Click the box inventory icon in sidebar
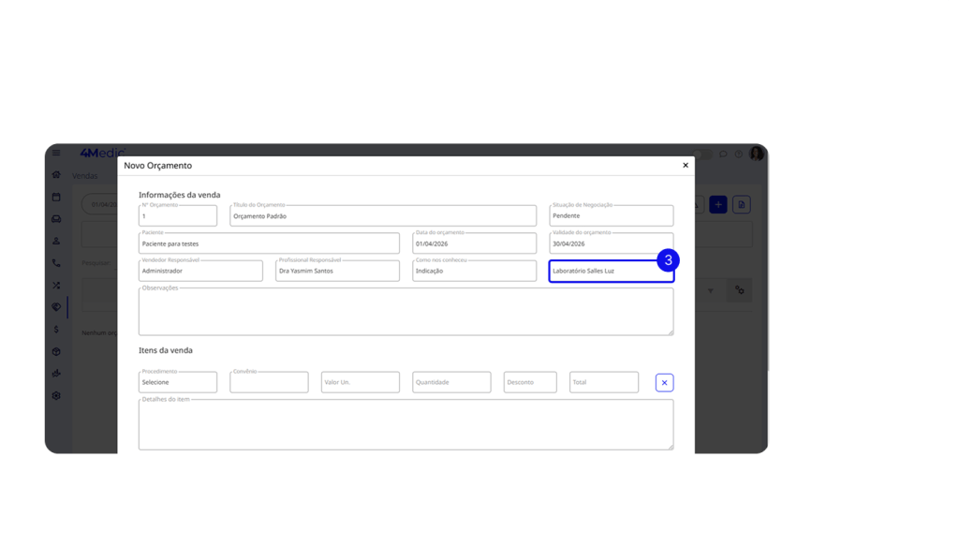Screen dimensions: 959x560 click(56, 351)
